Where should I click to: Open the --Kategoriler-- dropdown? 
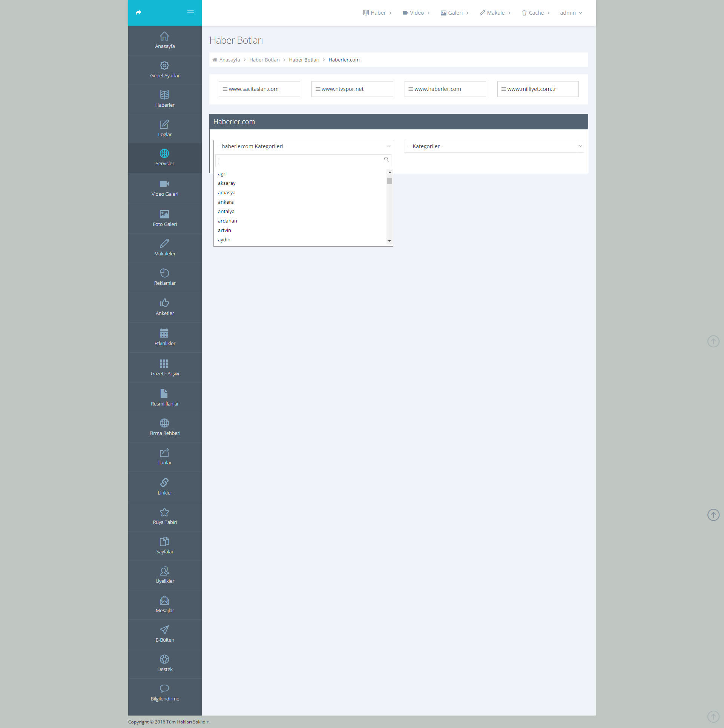coord(494,146)
